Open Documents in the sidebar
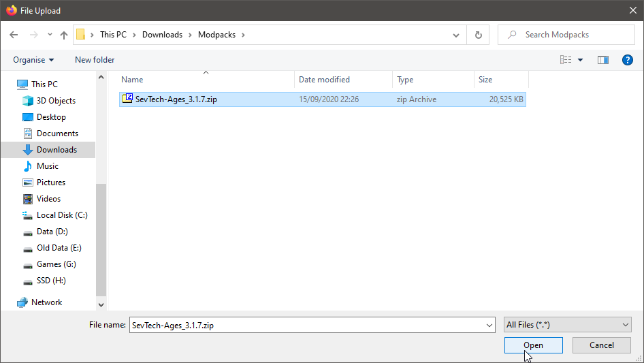 point(57,133)
